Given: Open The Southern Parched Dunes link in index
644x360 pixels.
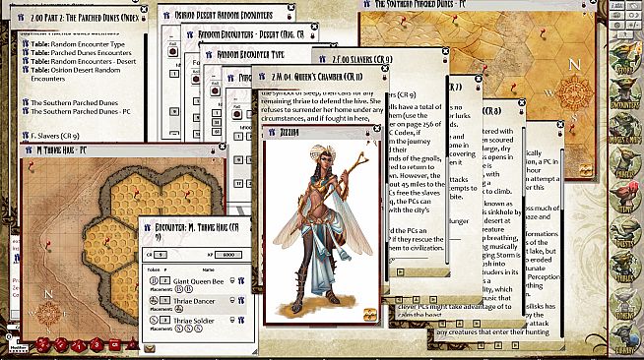Looking at the screenshot, I should [74, 103].
